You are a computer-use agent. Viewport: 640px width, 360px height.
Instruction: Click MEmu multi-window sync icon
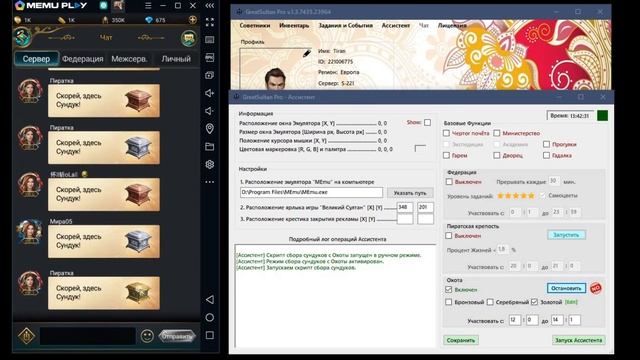pyautogui.click(x=210, y=75)
